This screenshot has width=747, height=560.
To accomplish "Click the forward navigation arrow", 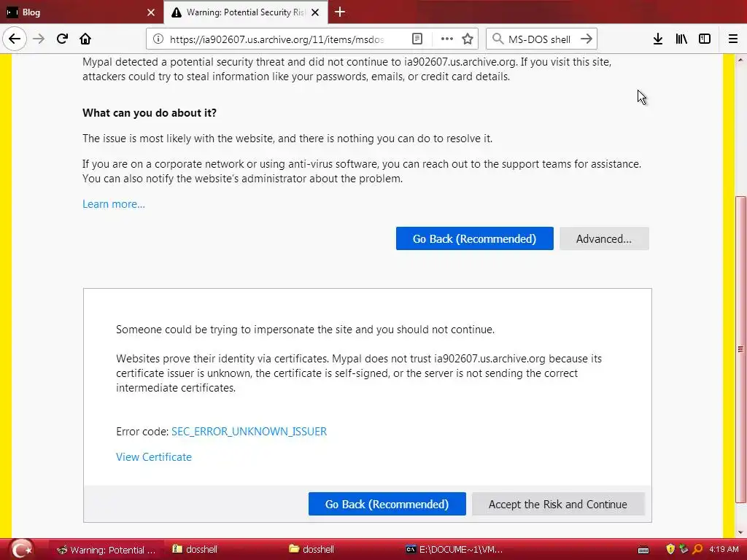I will 39,39.
